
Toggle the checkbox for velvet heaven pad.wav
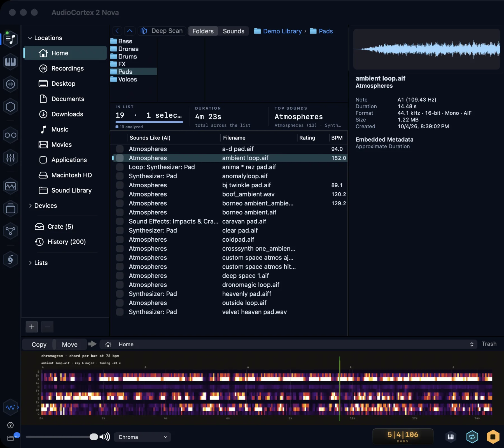pyautogui.click(x=120, y=312)
